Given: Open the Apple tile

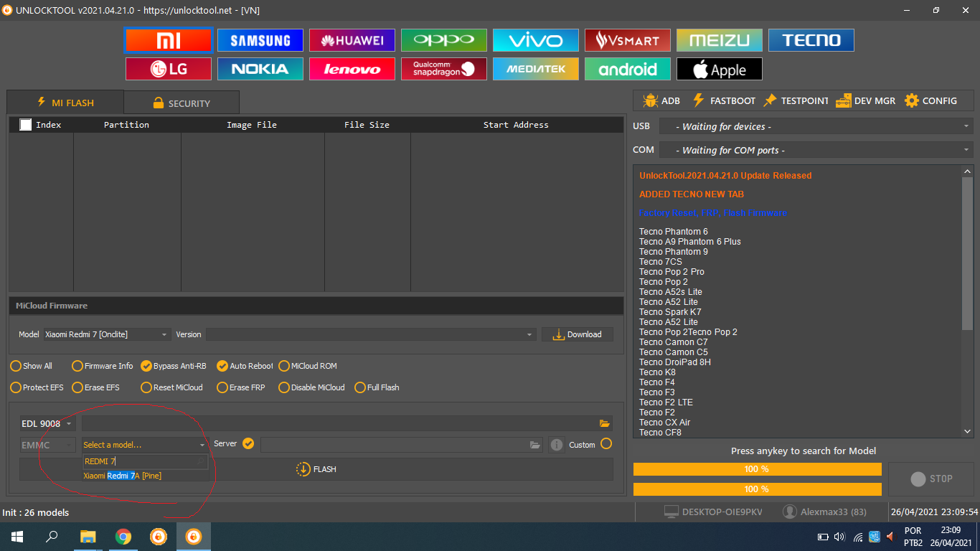Looking at the screenshot, I should coord(720,69).
